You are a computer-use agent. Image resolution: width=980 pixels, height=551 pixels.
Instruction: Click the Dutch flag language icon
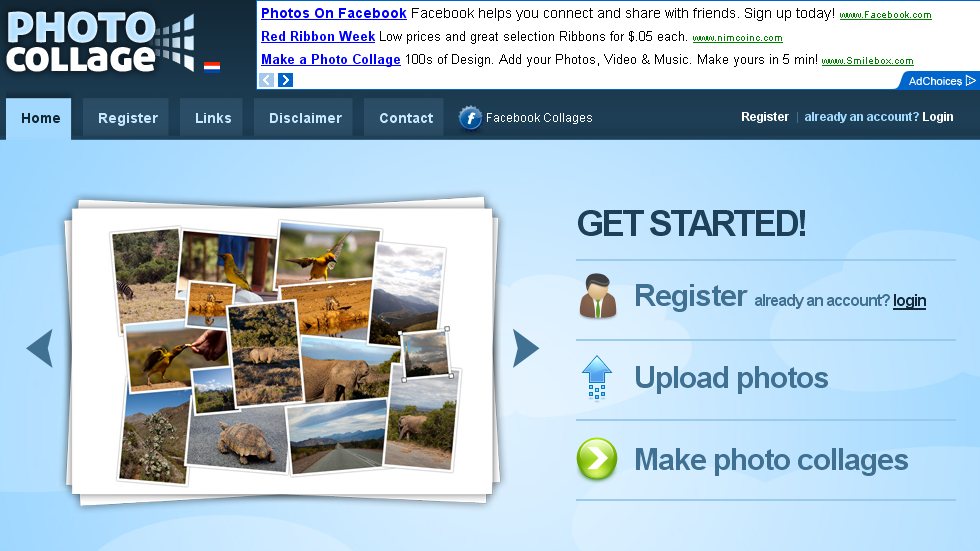[212, 67]
